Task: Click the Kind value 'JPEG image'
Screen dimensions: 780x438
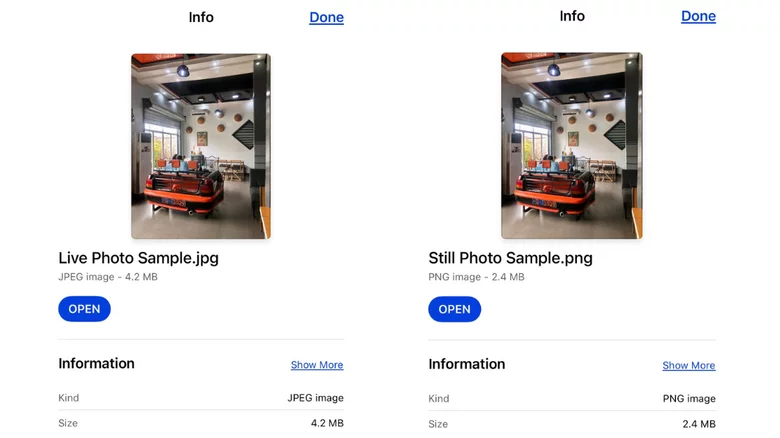Action: tap(315, 398)
